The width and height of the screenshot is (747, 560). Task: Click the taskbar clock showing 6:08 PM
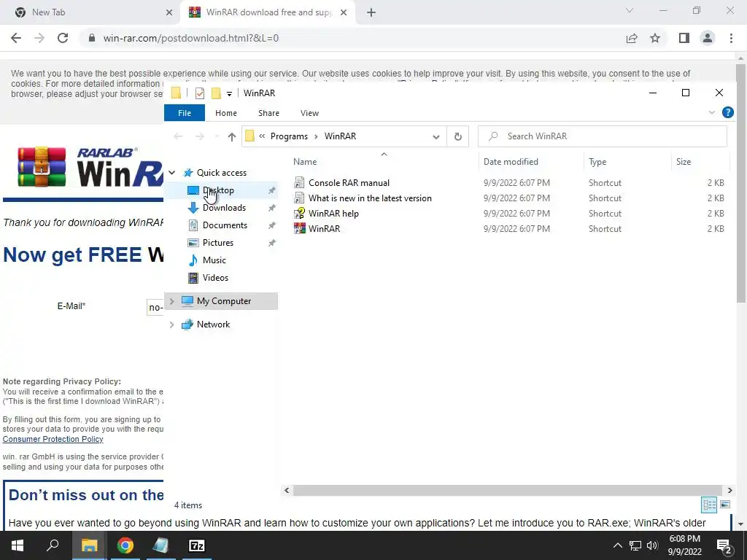(684, 545)
